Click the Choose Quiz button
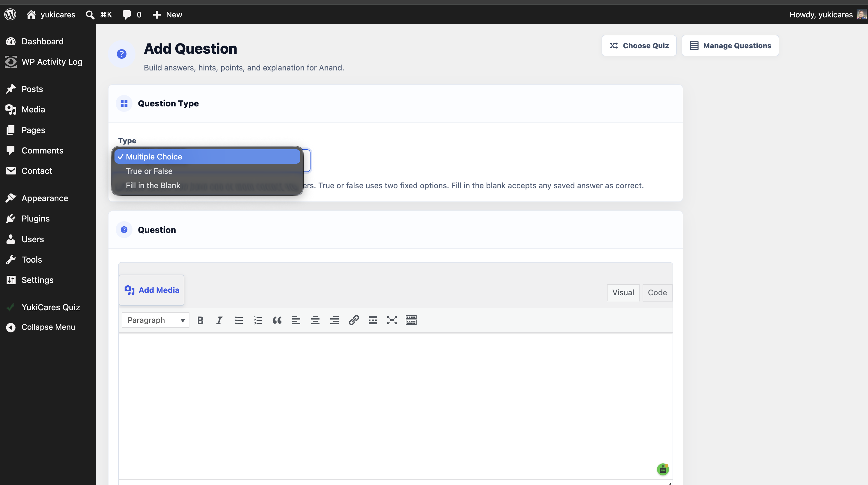This screenshot has width=868, height=485. click(639, 46)
